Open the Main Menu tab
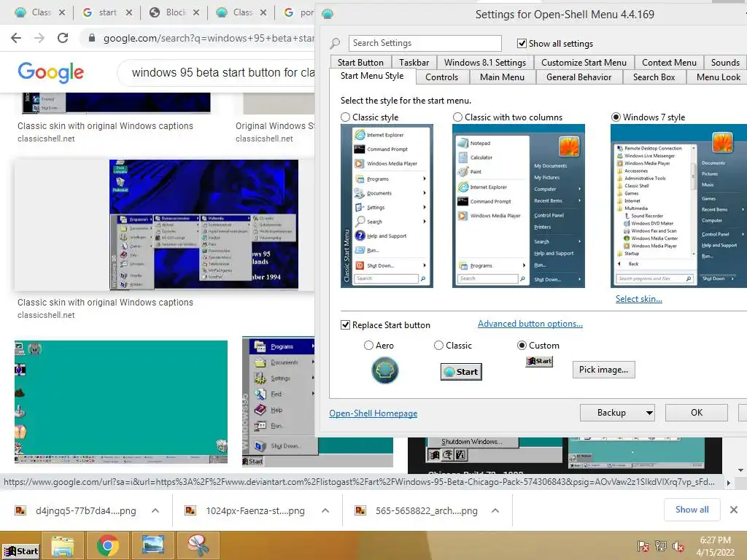747x560 pixels. tap(502, 77)
